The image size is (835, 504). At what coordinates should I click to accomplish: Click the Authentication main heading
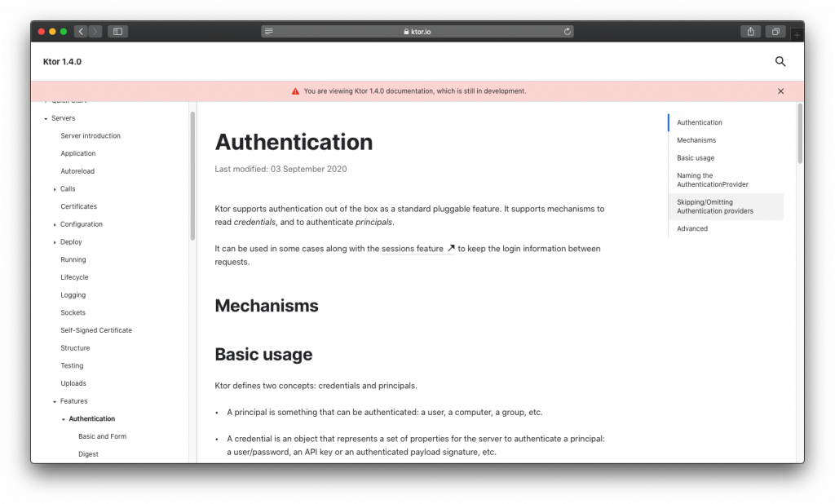pos(294,142)
